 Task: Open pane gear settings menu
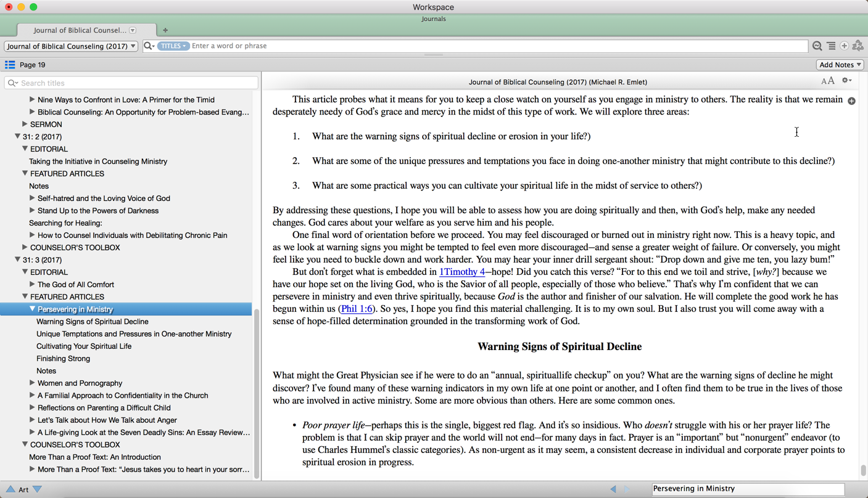(x=847, y=81)
